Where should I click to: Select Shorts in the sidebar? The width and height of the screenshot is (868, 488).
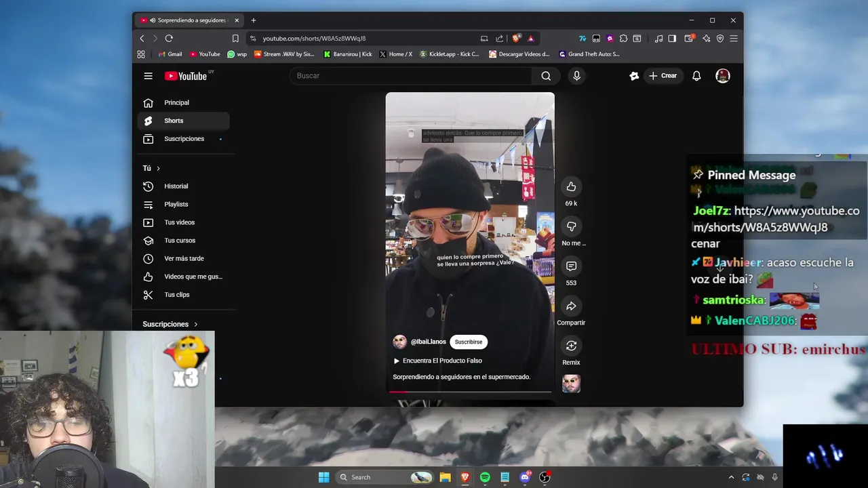click(x=184, y=121)
